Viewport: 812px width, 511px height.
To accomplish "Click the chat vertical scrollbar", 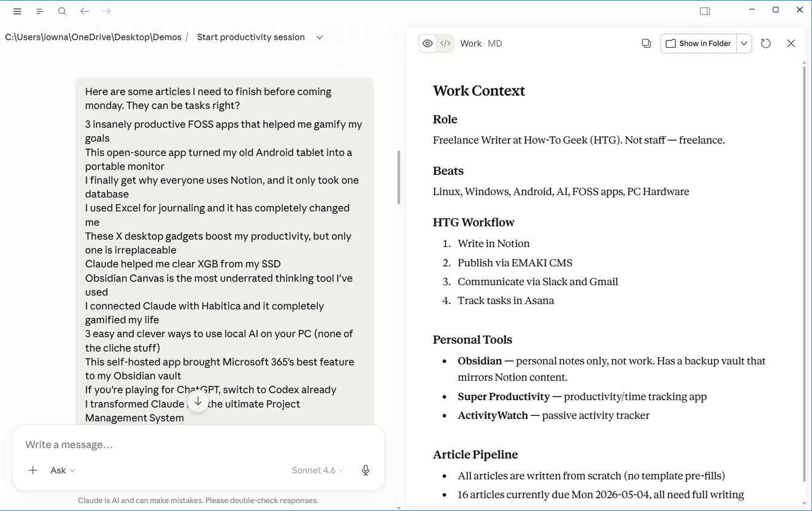I will pyautogui.click(x=398, y=177).
